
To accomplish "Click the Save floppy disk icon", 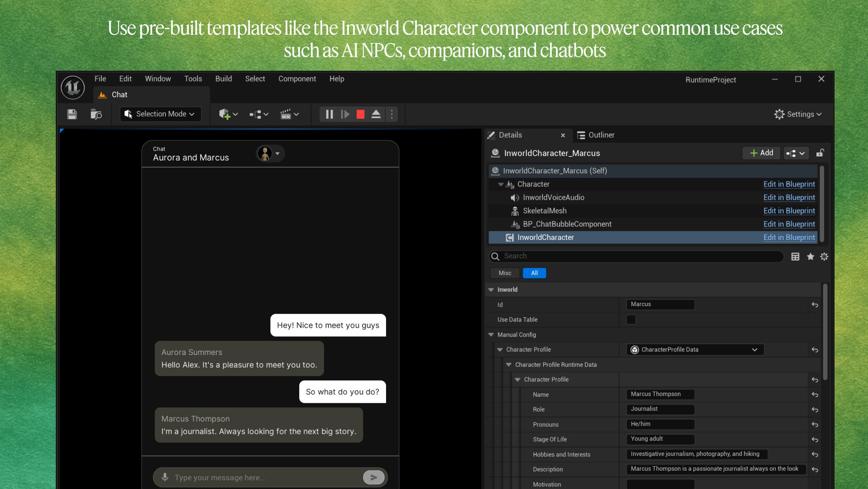I will (x=72, y=114).
